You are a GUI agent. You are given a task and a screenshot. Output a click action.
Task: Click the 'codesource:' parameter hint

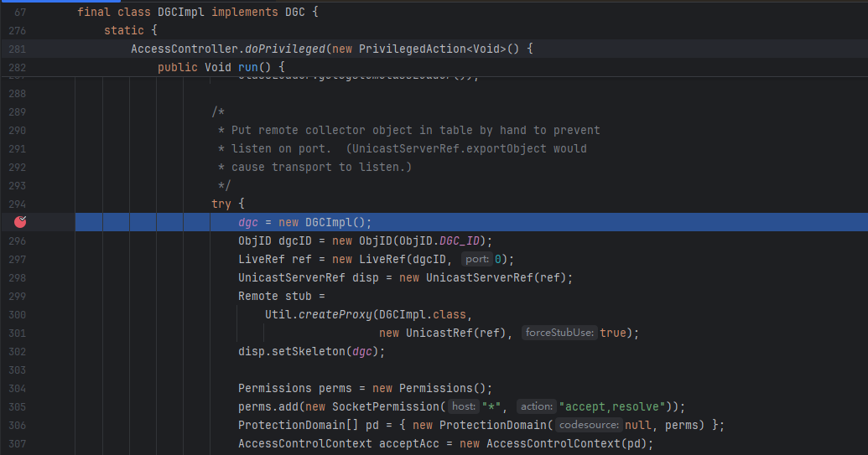tap(590, 426)
